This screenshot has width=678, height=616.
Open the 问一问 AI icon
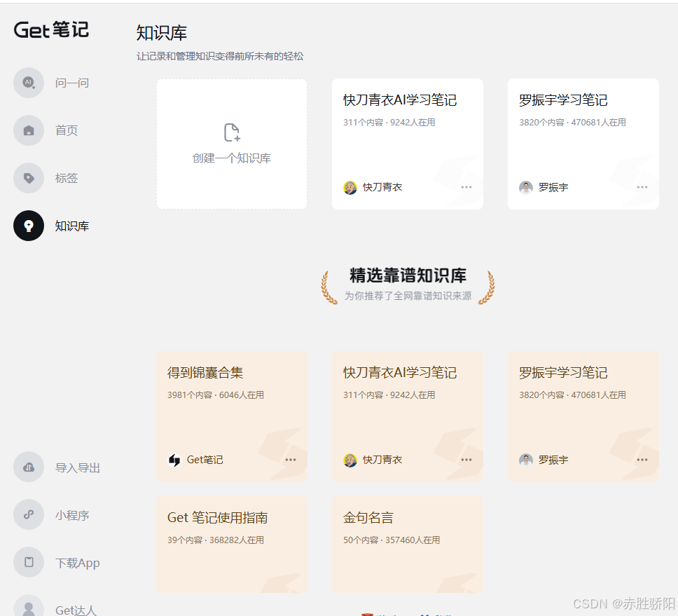click(x=29, y=83)
